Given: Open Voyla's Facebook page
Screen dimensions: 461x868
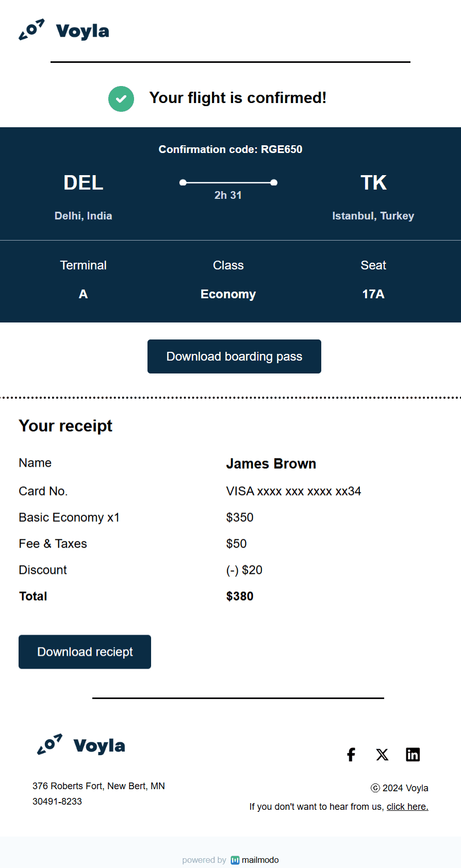Looking at the screenshot, I should (x=351, y=755).
